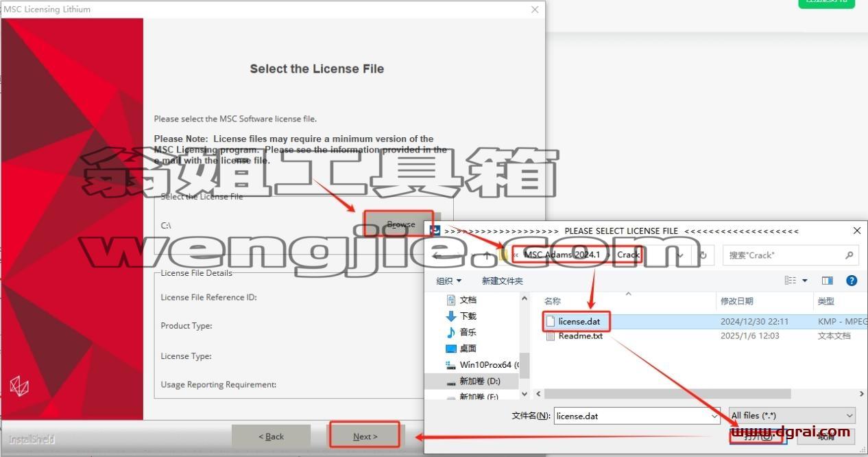Click navigation pane scroll down arrow
The height and width of the screenshot is (457, 868).
[525, 395]
